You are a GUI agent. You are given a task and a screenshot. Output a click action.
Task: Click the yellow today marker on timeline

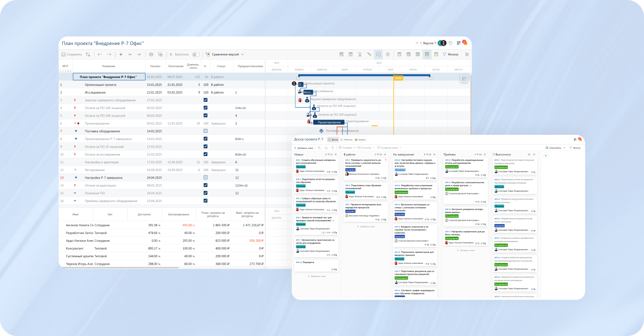[x=398, y=78]
